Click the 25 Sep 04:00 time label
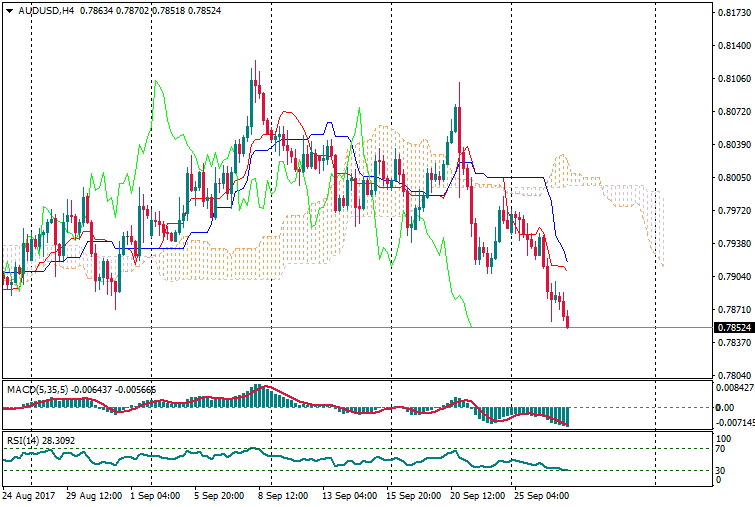This screenshot has width=755, height=507. [540, 495]
